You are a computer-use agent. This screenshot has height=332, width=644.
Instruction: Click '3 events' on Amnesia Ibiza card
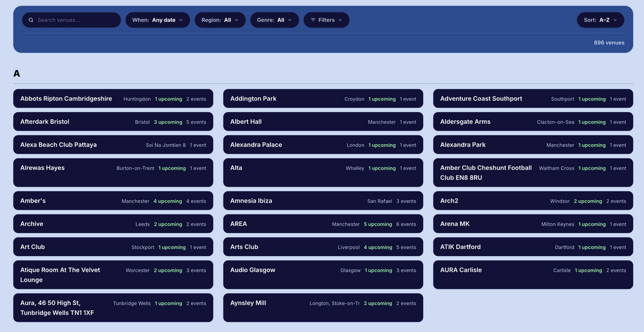click(406, 201)
